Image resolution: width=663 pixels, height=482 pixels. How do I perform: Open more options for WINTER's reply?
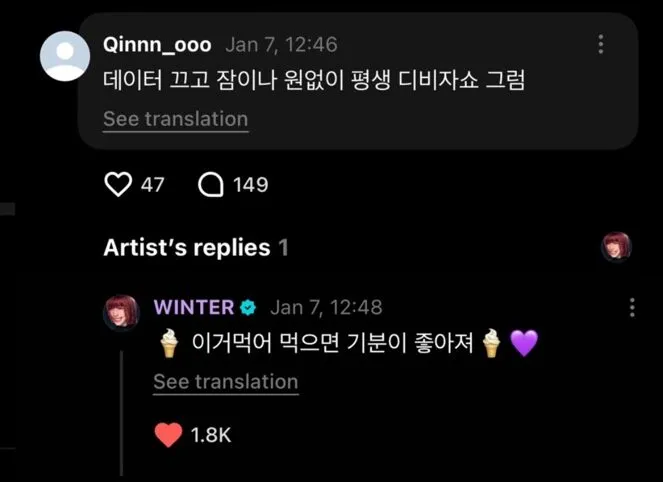point(631,307)
